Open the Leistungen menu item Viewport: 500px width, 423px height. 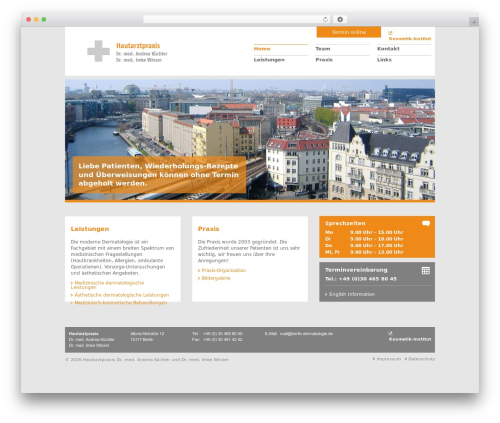269,60
